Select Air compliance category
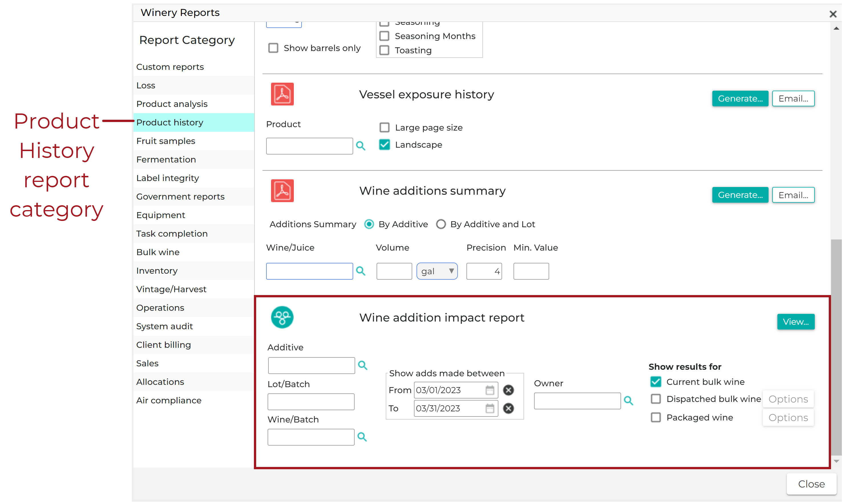 pyautogui.click(x=194, y=401)
